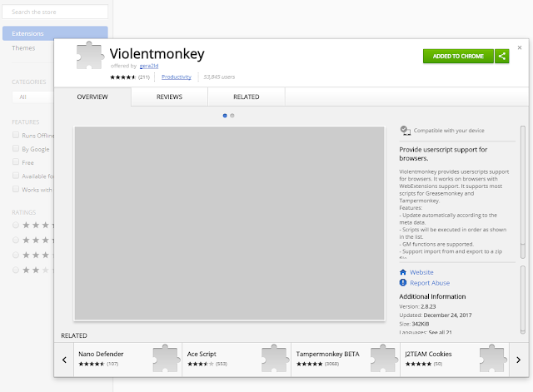Switch to the Overview tab
533x392 pixels.
coord(92,97)
